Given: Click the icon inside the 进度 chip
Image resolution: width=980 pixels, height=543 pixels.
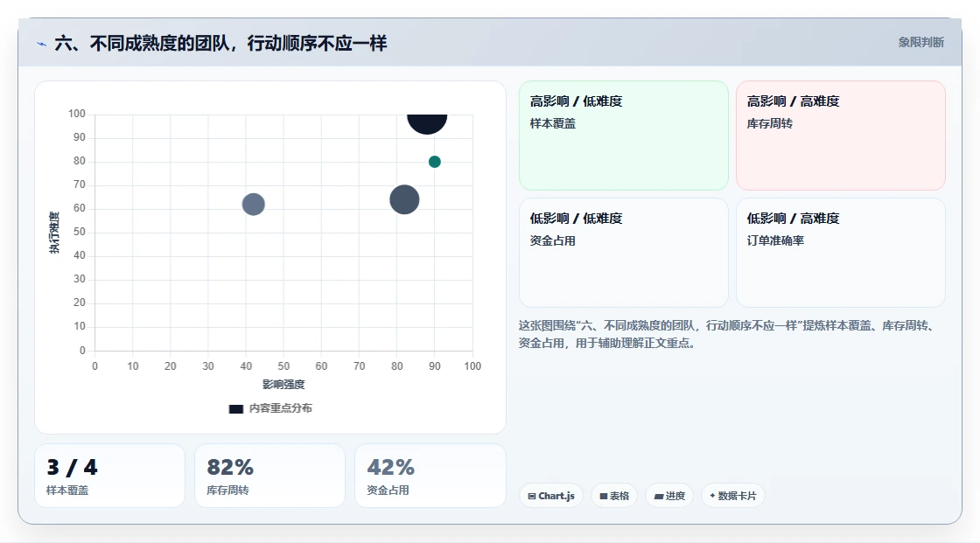Looking at the screenshot, I should point(659,496).
